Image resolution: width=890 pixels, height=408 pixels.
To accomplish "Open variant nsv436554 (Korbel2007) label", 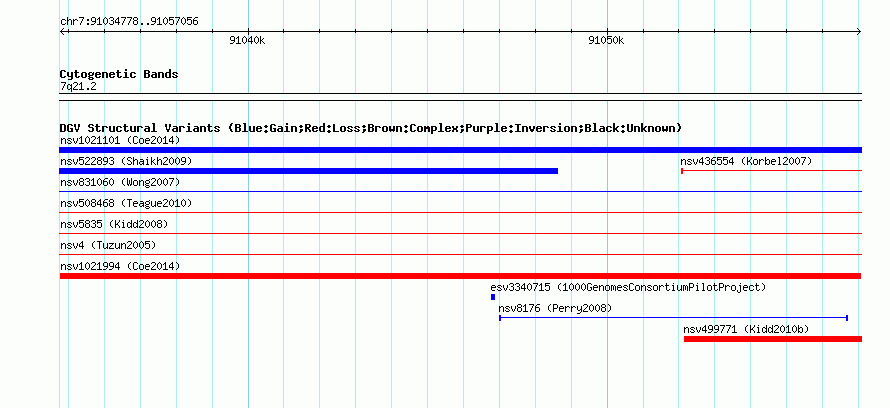I will pyautogui.click(x=746, y=161).
